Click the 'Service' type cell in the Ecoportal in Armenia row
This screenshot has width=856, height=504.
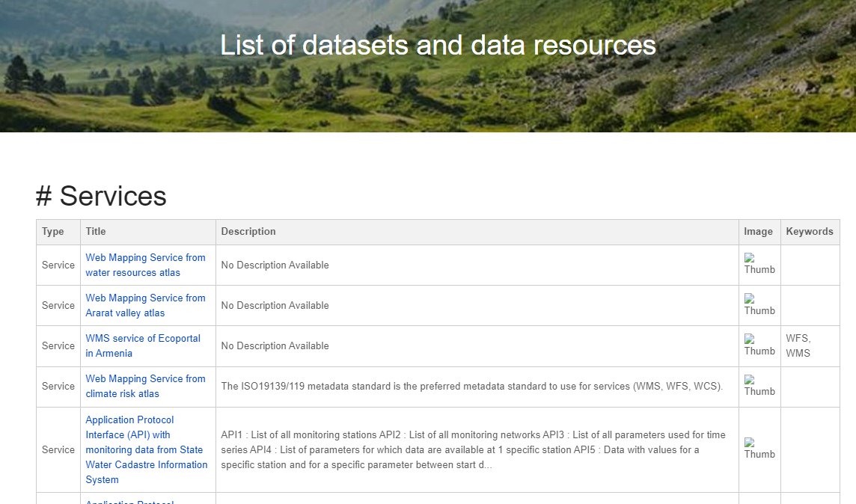[58, 345]
